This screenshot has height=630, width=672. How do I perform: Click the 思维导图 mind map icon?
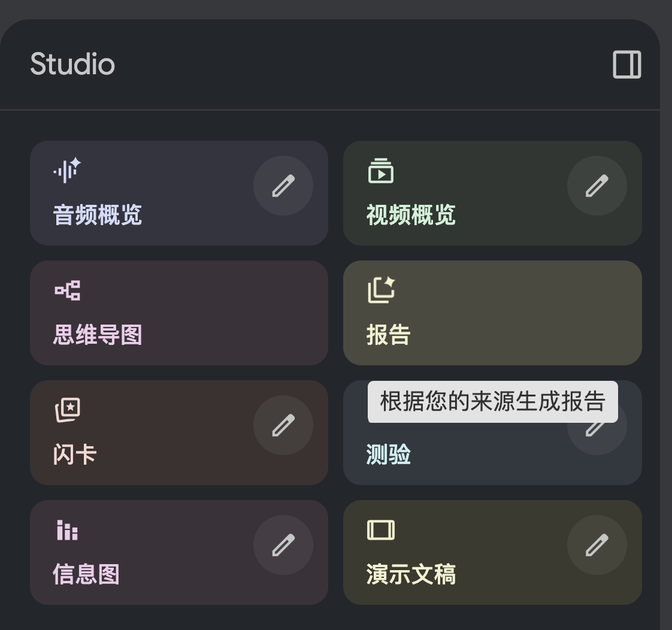pos(68,290)
